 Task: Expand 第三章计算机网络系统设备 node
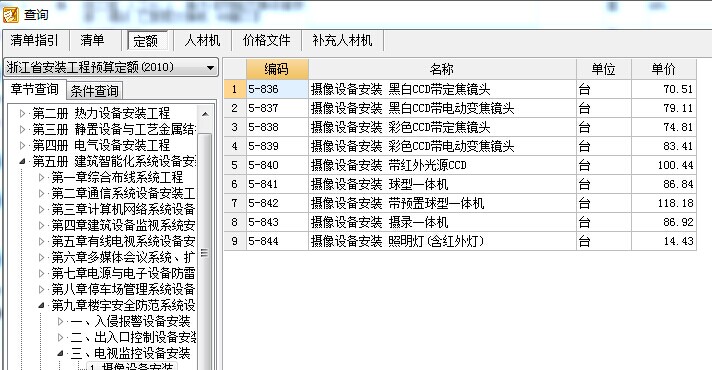click(41, 209)
